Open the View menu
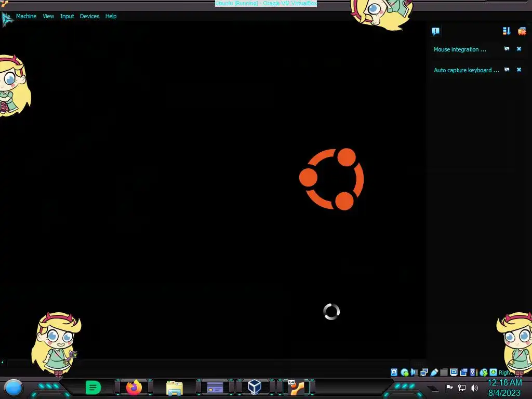Viewport: 532px width, 399px height. tap(48, 16)
